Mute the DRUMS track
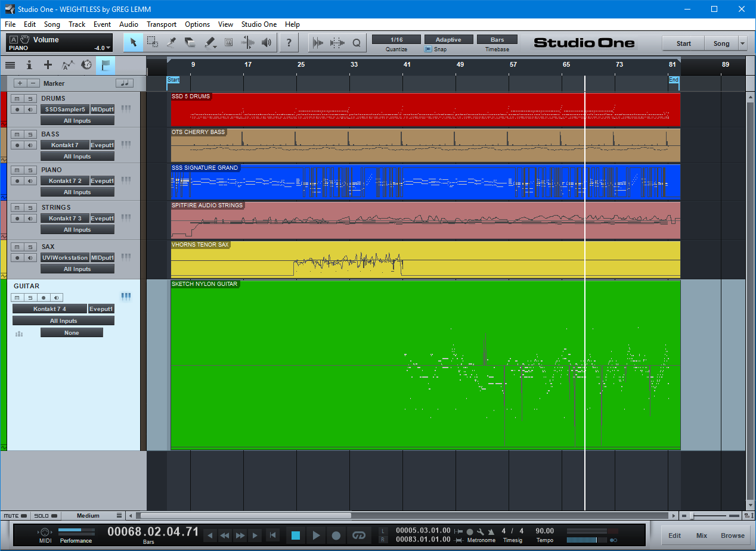 coord(17,99)
